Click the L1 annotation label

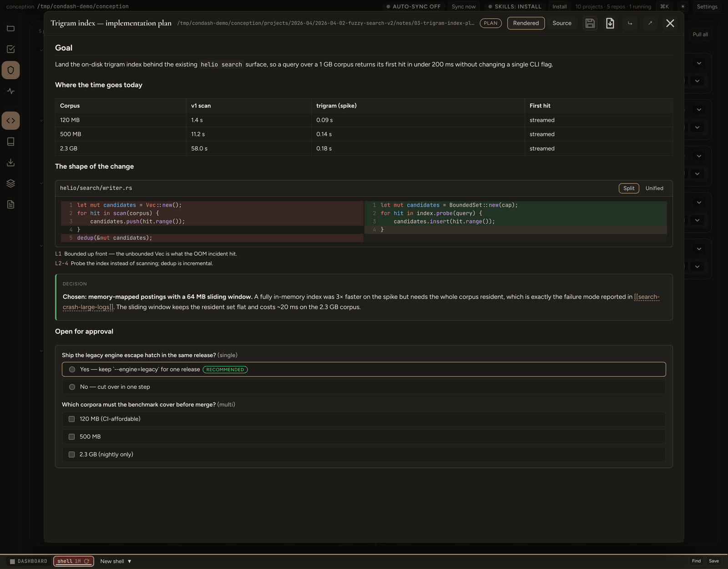click(x=58, y=254)
